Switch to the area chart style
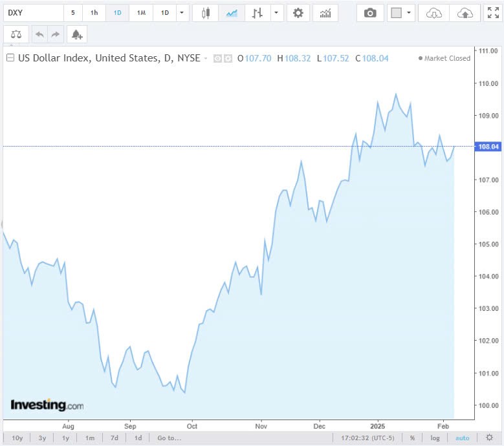504x446 pixels. tap(232, 13)
